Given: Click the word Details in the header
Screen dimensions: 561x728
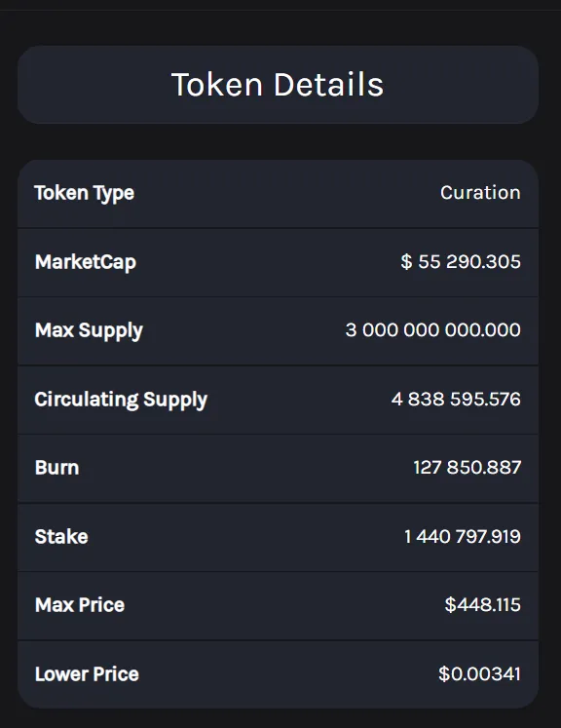Looking at the screenshot, I should (x=329, y=85).
